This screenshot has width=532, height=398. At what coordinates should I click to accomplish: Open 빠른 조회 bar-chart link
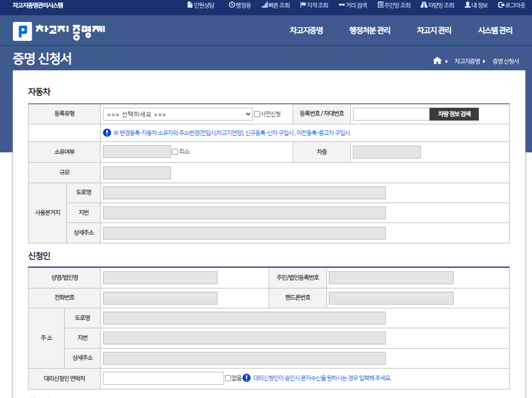point(276,5)
